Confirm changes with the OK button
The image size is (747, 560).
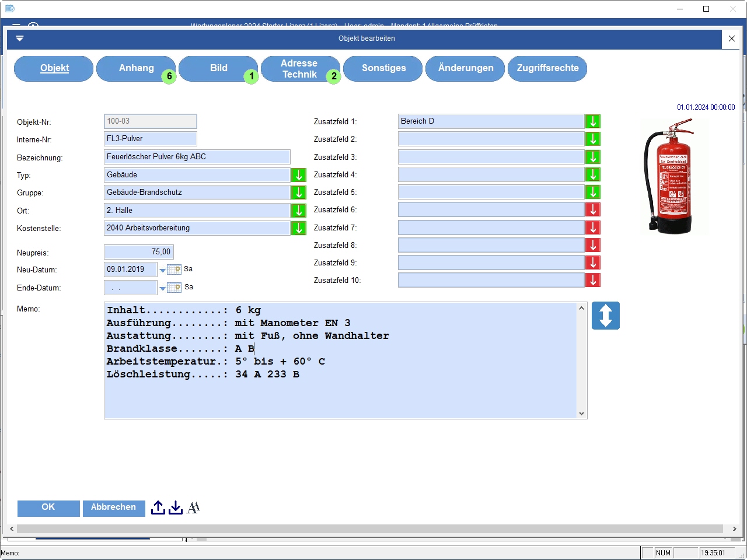[x=48, y=508]
